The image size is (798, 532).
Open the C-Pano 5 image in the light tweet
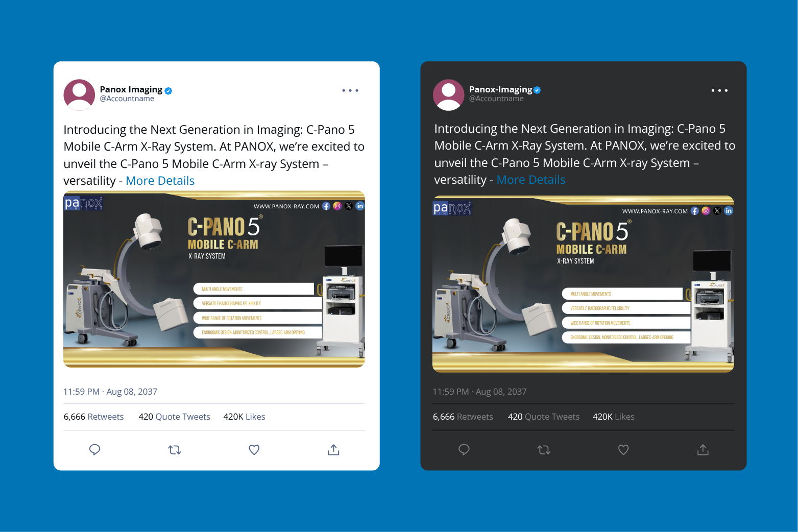[x=214, y=279]
